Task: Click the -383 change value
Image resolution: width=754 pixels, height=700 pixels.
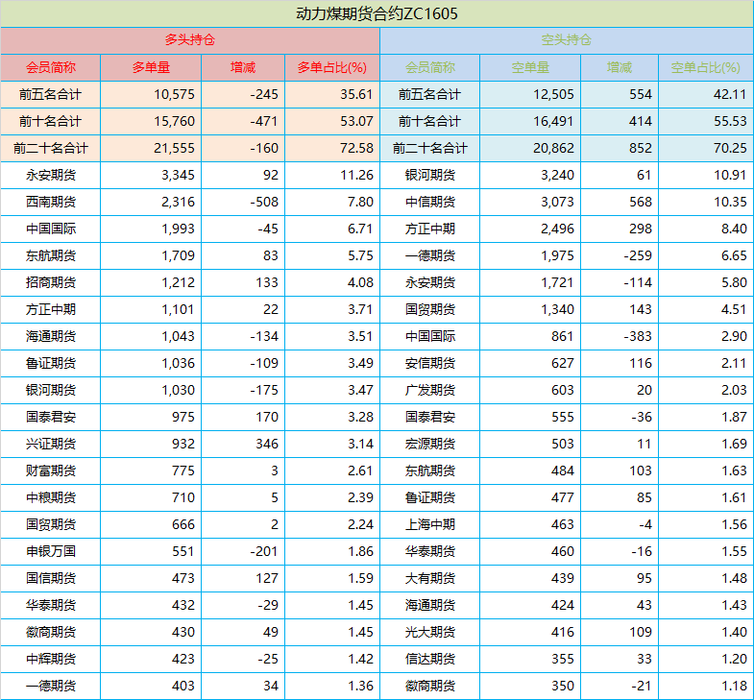Action: tap(638, 336)
